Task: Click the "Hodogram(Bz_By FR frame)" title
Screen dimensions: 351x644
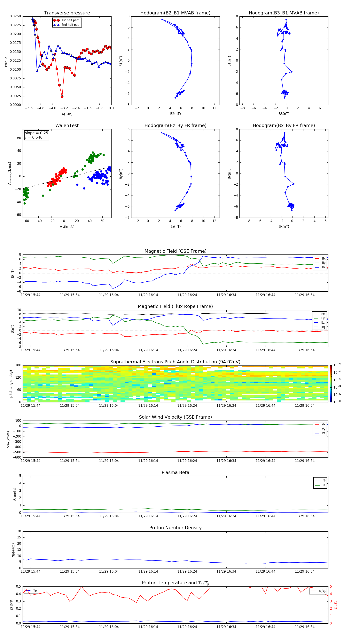Action: 175,125
